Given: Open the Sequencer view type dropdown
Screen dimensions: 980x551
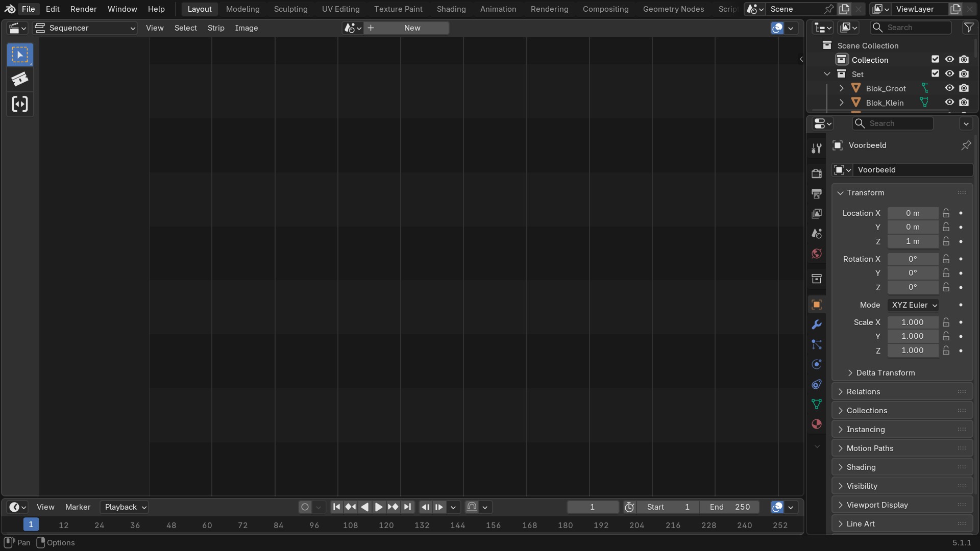Looking at the screenshot, I should [85, 28].
